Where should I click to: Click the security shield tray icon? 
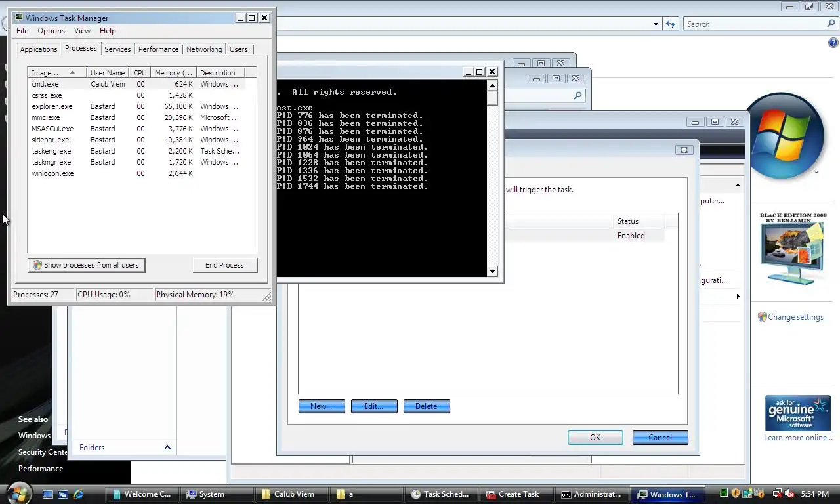point(736,493)
